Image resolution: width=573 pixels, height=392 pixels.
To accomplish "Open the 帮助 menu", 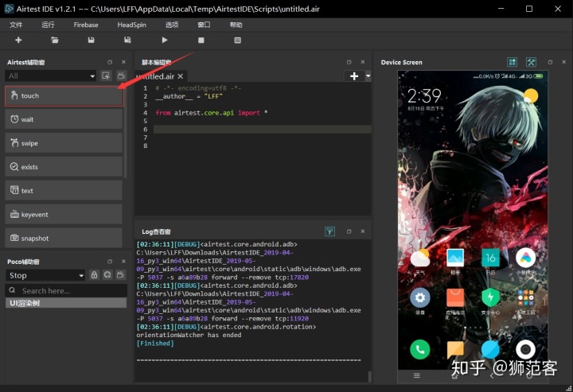I will coord(236,25).
